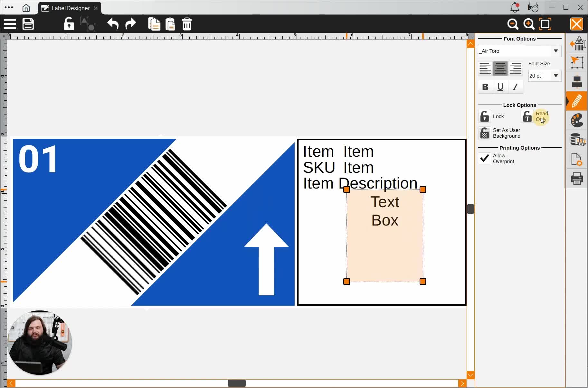
Task: Click the scroll up arrow of the canvas
Action: tap(470, 44)
